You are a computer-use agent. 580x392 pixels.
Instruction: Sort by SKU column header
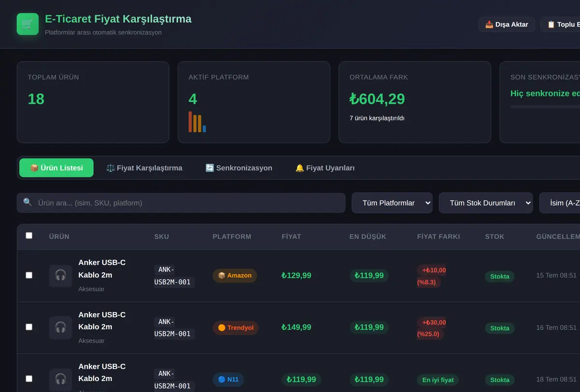161,237
